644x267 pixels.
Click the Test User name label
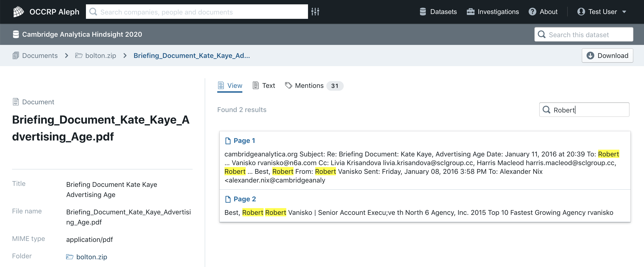[x=602, y=12]
